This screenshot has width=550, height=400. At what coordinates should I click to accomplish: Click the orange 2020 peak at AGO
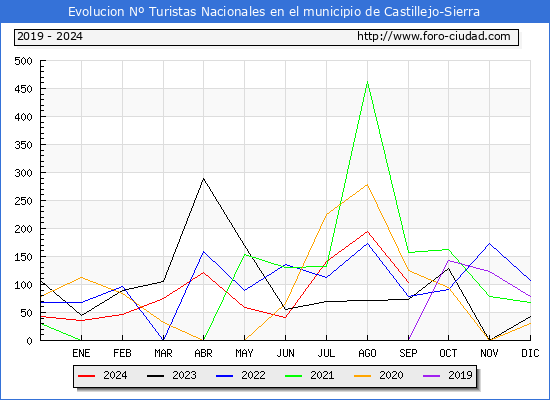[367, 185]
